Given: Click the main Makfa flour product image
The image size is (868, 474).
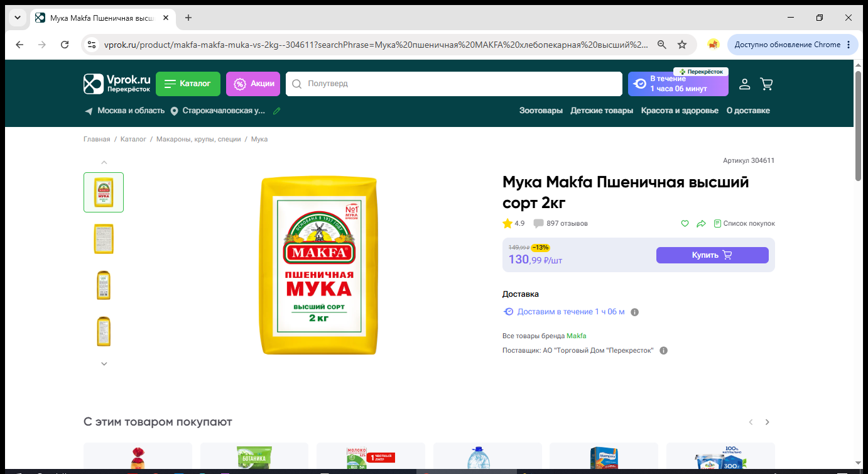Looking at the screenshot, I should [x=319, y=265].
